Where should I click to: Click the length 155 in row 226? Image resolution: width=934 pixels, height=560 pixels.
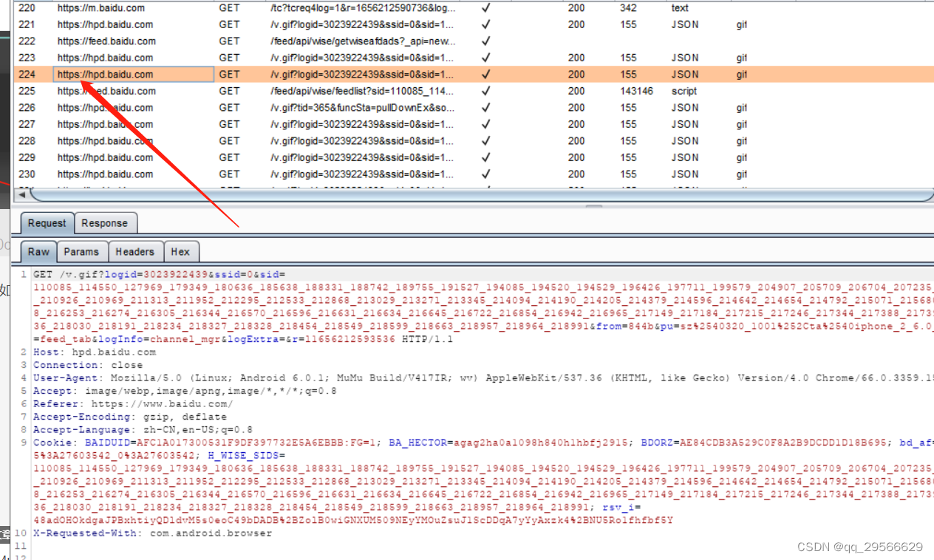(x=628, y=107)
